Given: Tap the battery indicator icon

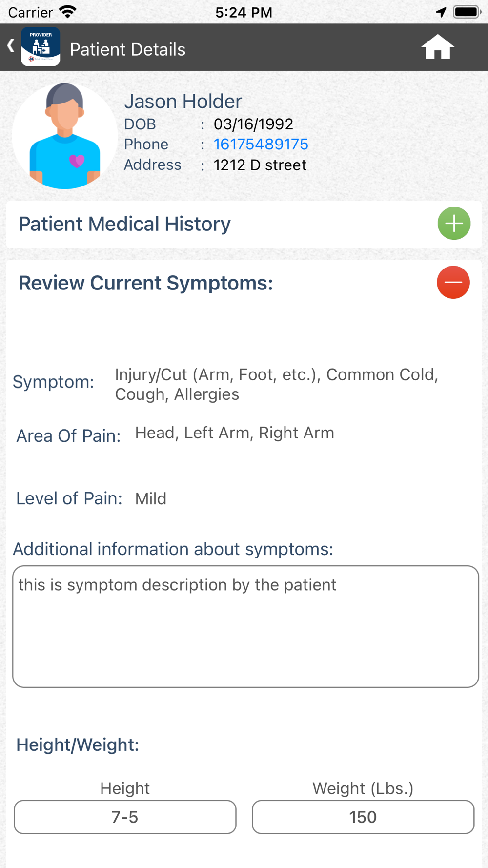Looking at the screenshot, I should pos(467,12).
